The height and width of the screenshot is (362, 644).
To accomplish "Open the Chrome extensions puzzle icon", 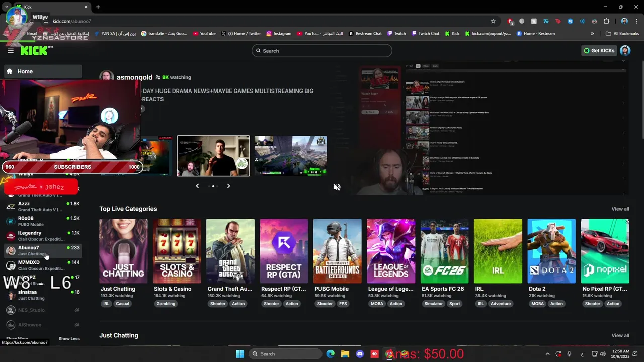I will coord(606,21).
